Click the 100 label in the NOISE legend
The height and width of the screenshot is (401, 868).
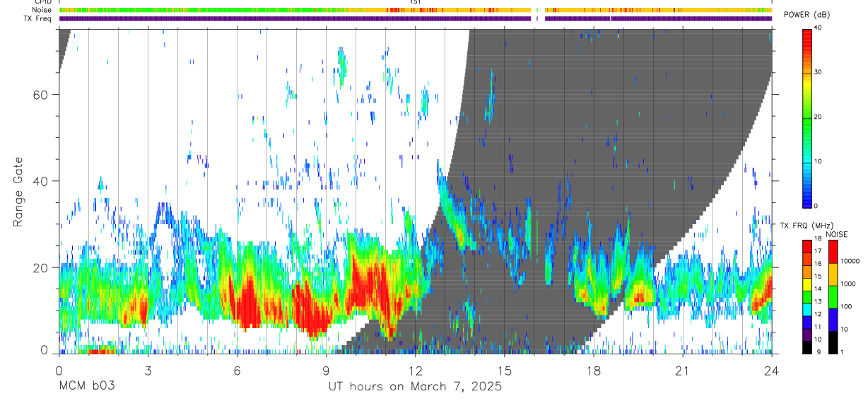coord(847,306)
